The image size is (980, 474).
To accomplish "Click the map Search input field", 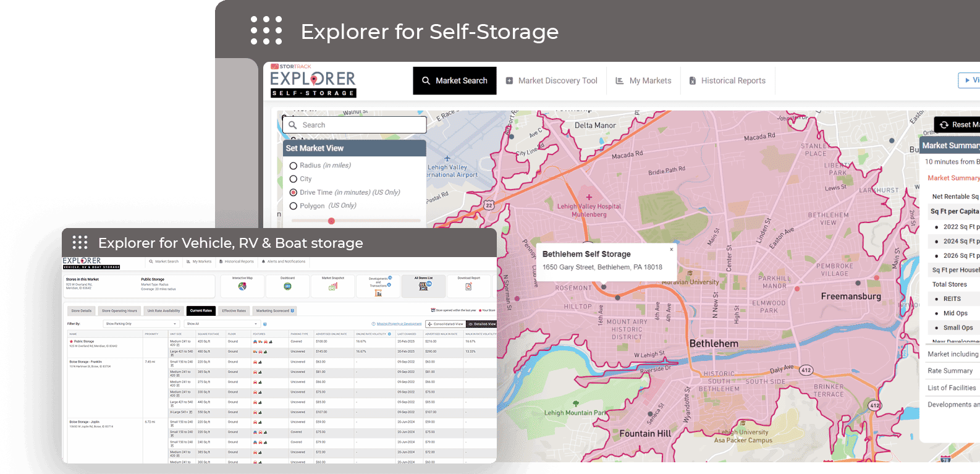I will [x=355, y=125].
